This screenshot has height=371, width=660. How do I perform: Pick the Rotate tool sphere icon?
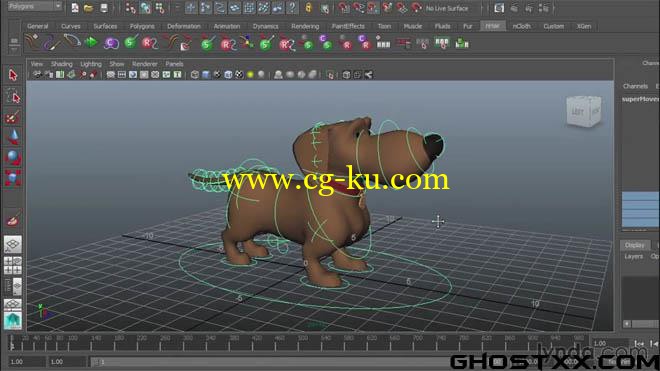point(13,157)
